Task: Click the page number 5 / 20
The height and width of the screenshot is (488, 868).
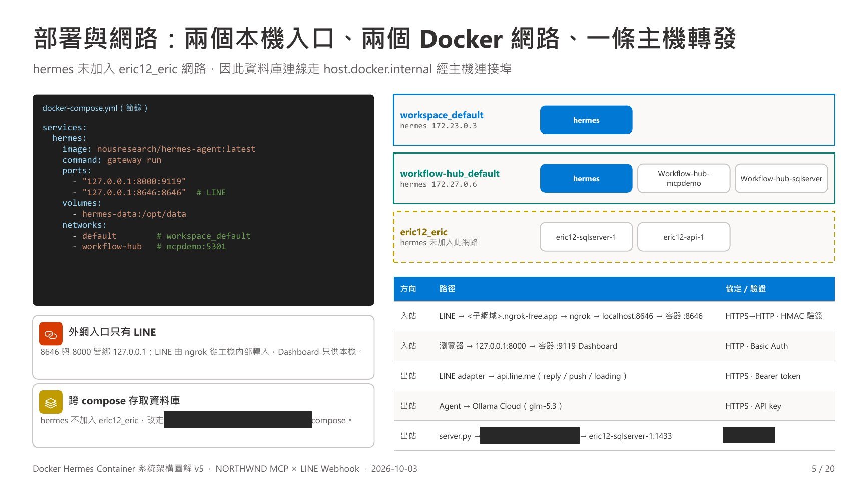Action: 823,469
